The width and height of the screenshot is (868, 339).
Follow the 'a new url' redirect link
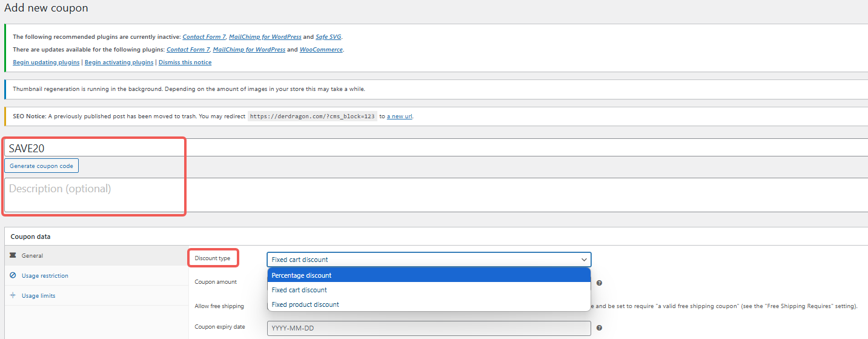(x=400, y=116)
